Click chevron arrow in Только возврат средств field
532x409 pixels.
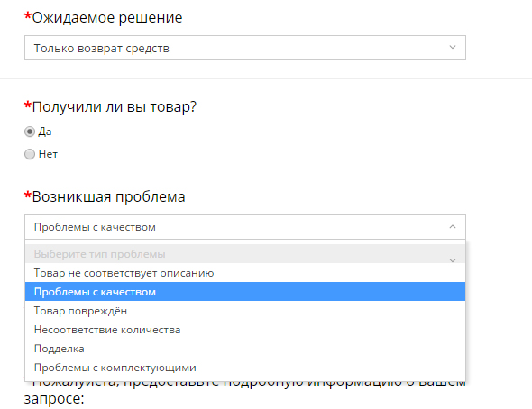click(x=453, y=47)
